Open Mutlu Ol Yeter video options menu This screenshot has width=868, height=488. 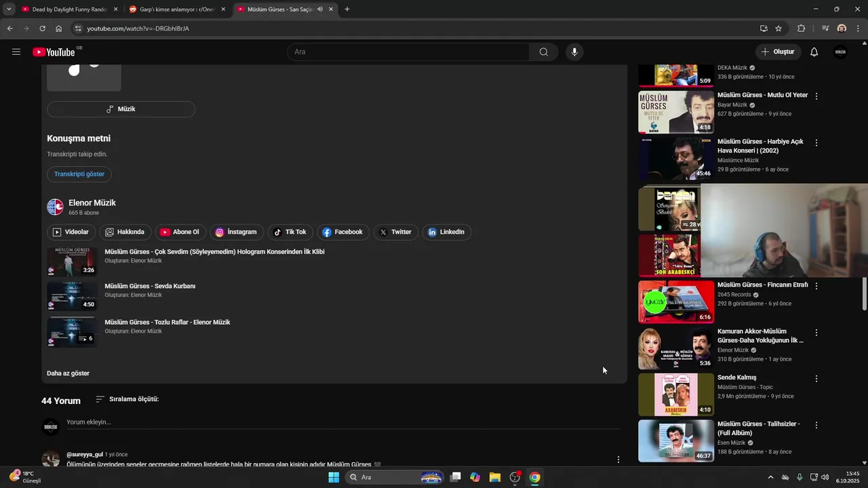(x=816, y=97)
